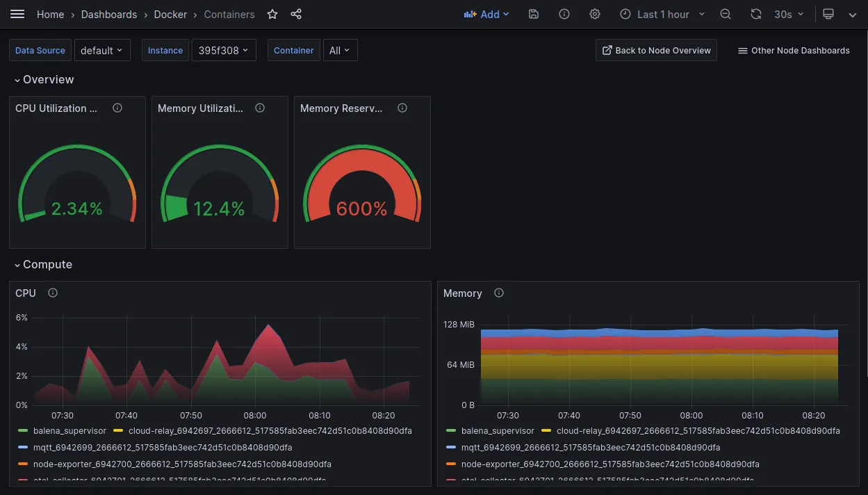Refresh the dashboard with the refresh icon
This screenshot has height=495, width=868.
[x=756, y=14]
